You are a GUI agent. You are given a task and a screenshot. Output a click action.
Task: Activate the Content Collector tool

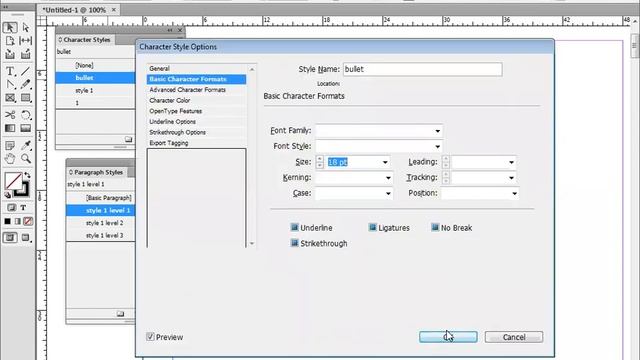(x=10, y=54)
